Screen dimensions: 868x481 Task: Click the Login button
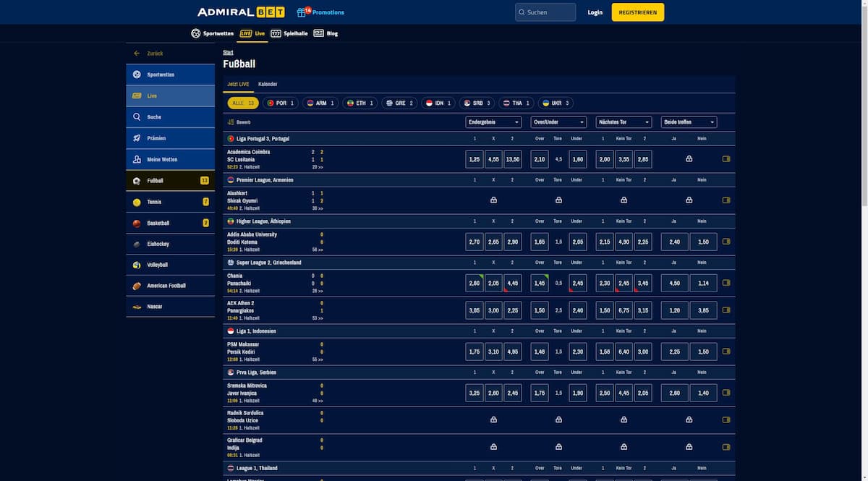point(595,12)
